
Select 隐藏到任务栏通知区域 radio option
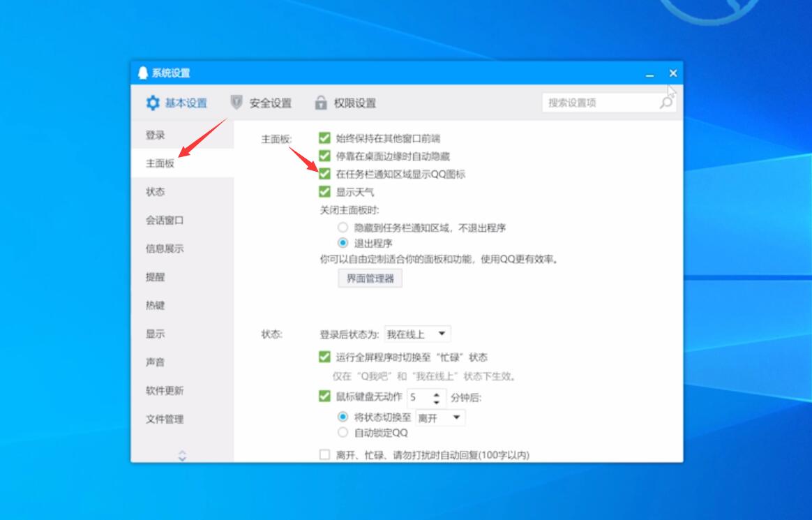coord(343,228)
